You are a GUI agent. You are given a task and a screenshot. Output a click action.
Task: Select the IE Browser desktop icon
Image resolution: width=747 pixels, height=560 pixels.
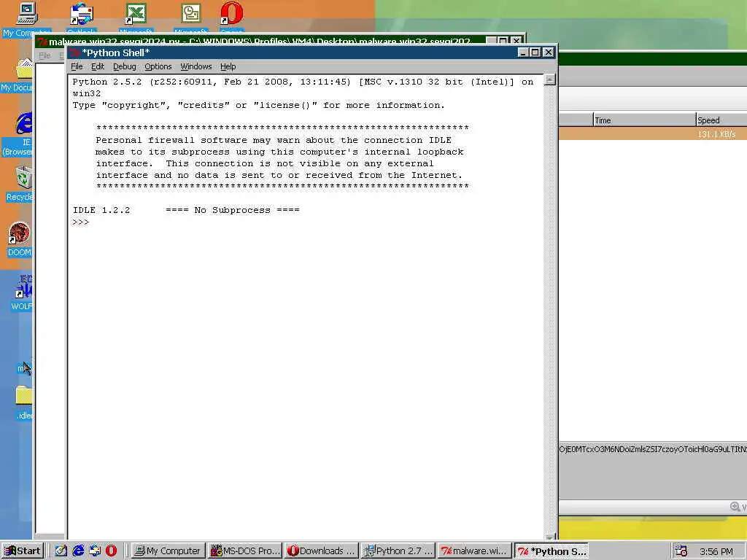click(x=18, y=134)
